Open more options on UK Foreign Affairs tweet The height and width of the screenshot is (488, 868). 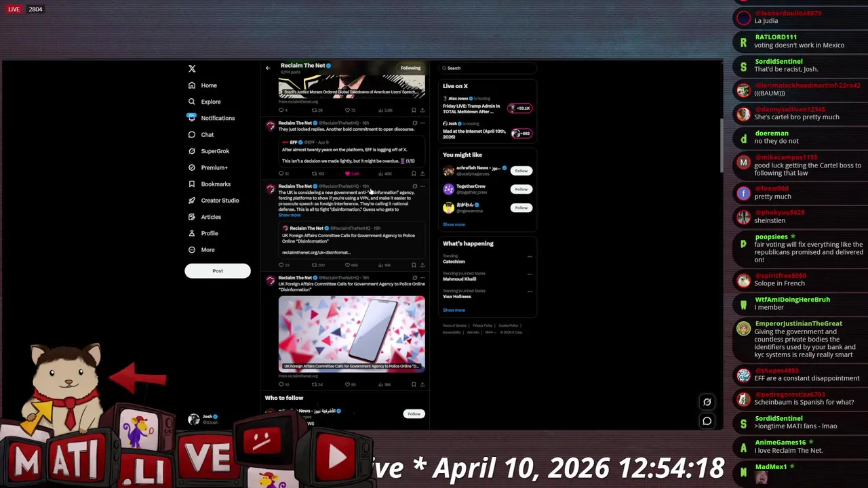(x=422, y=278)
